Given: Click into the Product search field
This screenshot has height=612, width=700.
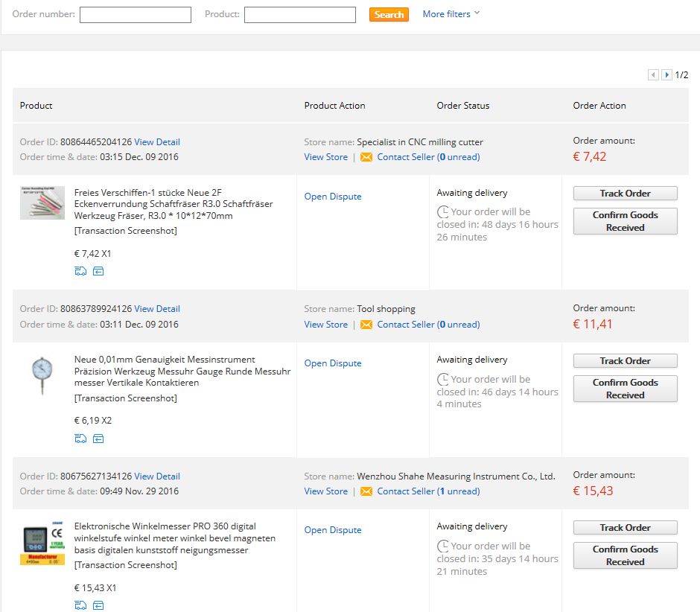Looking at the screenshot, I should (x=300, y=15).
